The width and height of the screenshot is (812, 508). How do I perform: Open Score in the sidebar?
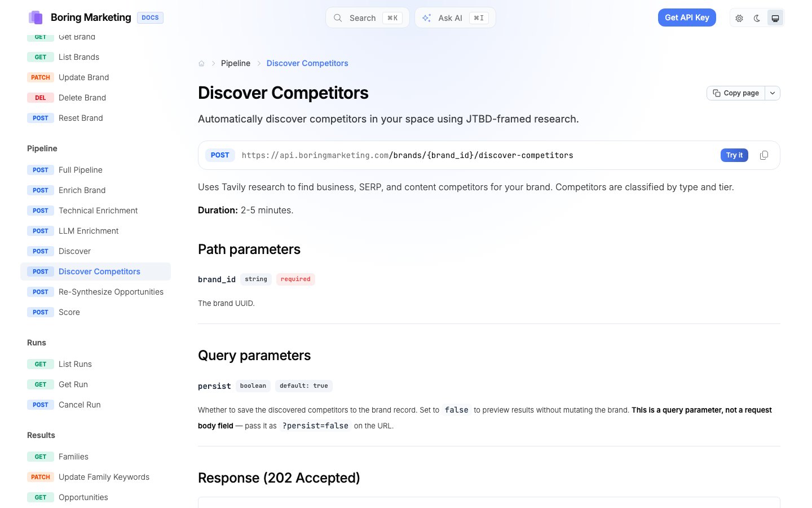[x=96, y=312]
